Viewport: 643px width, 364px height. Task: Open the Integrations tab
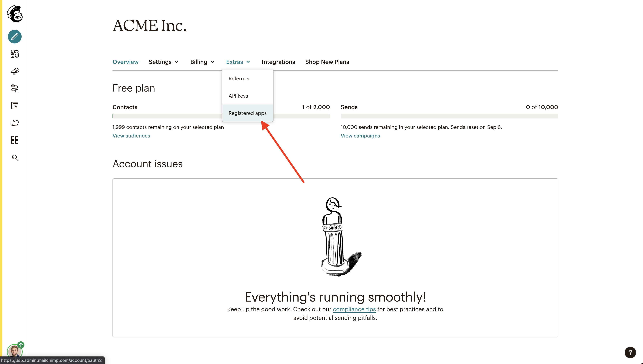(278, 62)
